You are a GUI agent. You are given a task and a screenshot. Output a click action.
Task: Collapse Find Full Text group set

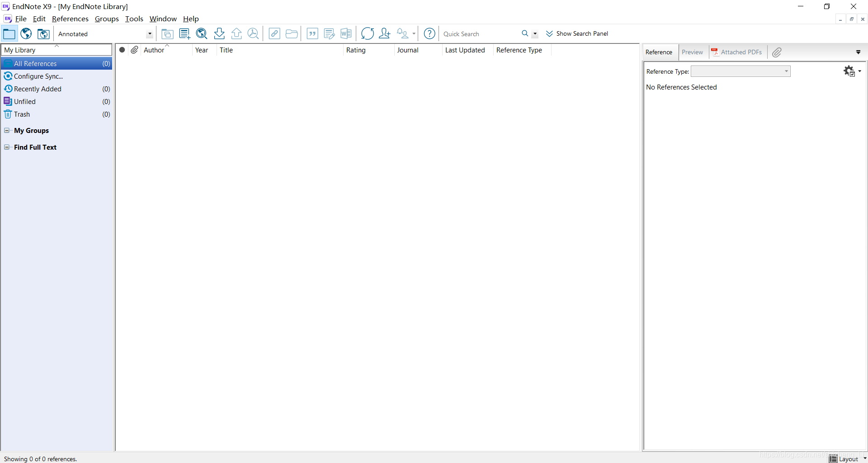[x=7, y=147]
